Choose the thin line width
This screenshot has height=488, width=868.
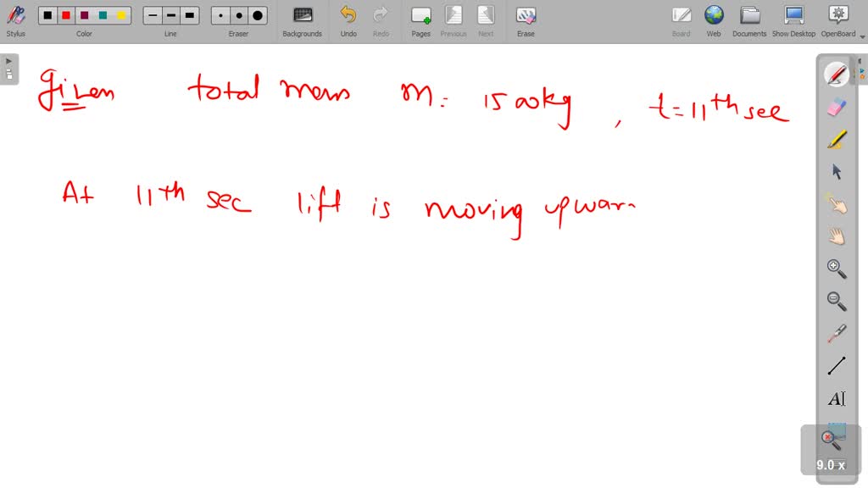(x=153, y=15)
